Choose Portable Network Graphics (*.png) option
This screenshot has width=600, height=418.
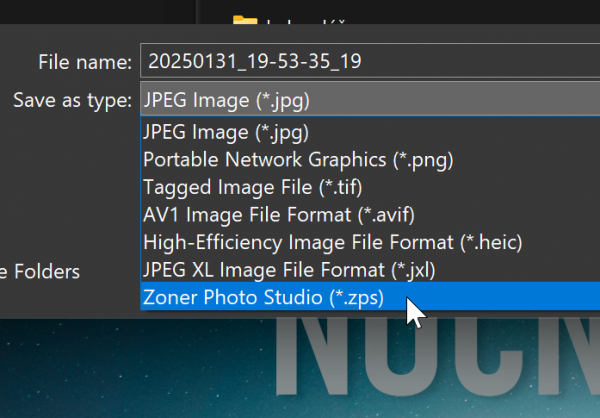370,159
